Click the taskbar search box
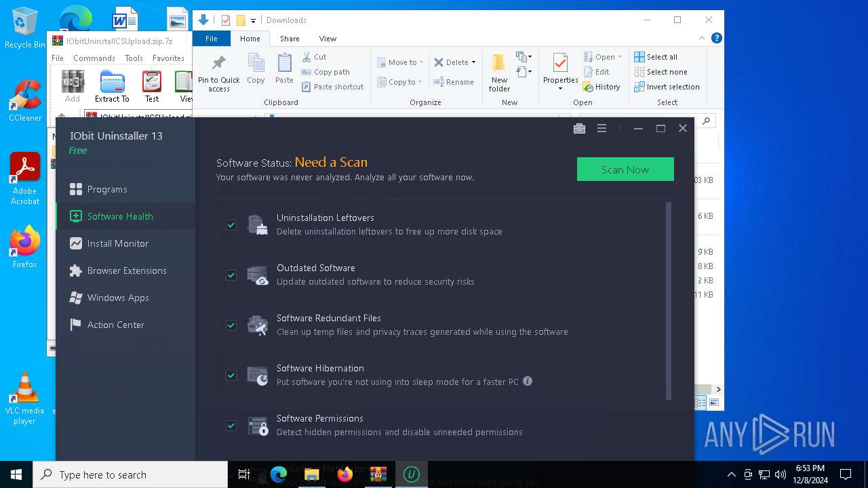 130,474
